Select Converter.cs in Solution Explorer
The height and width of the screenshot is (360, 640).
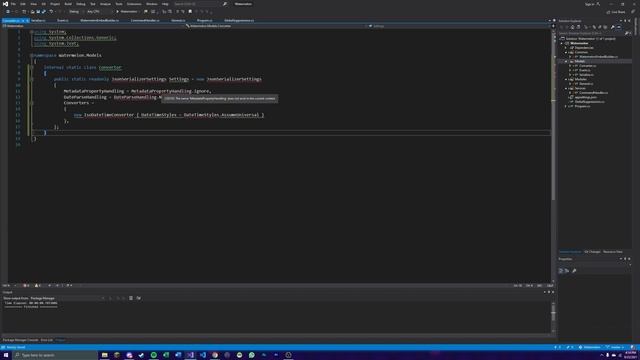pos(587,66)
